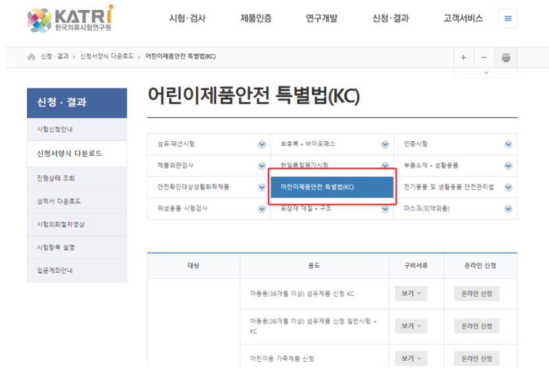Image resolution: width=549 pixels, height=392 pixels.
Task: Expand the 마스크(의약외품) category arrow
Action: click(508, 209)
